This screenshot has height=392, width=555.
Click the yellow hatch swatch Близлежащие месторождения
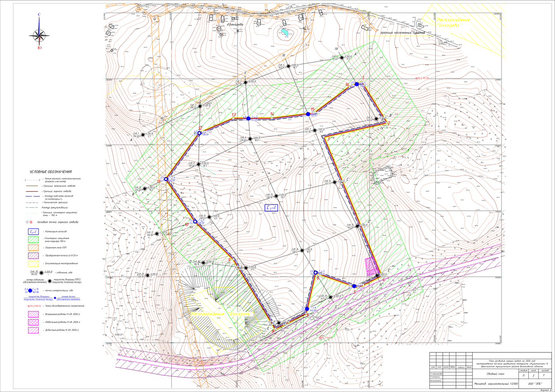click(33, 264)
